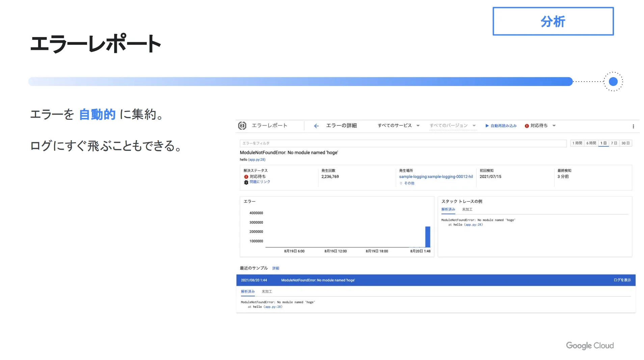This screenshot has height=360, width=644.
Task: Expand その他 under 発生場所
Action: click(x=406, y=183)
